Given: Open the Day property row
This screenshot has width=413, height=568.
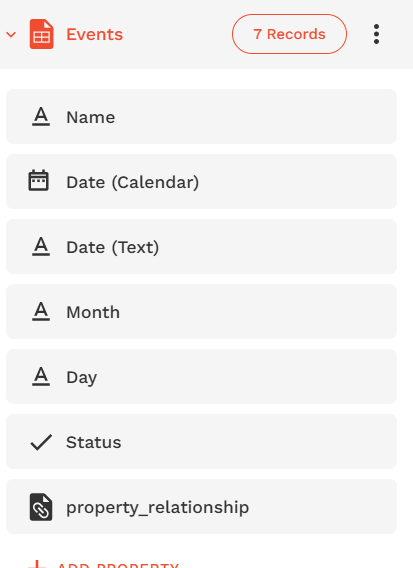Looking at the screenshot, I should tap(201, 376).
